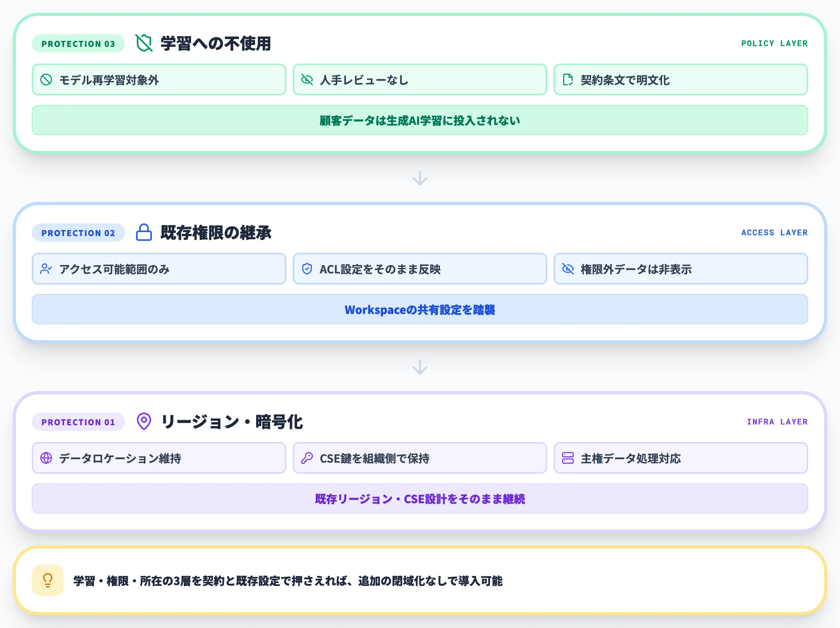Select the key icon on CSE鍵を組織側で保持

tap(307, 458)
